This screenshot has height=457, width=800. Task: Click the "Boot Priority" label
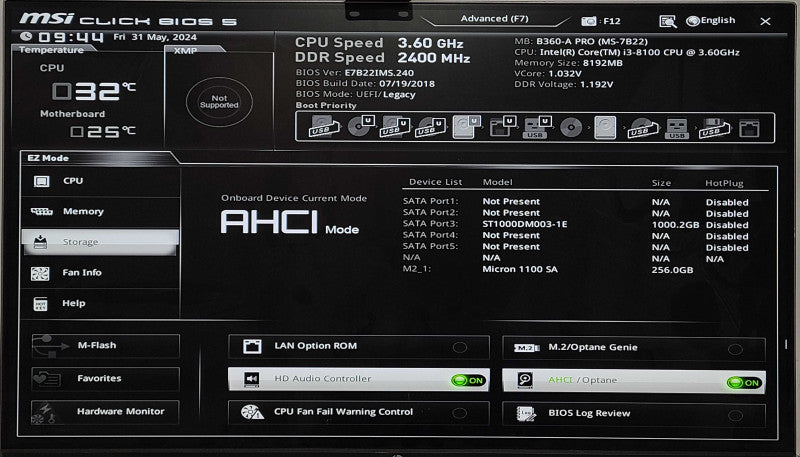pos(326,106)
